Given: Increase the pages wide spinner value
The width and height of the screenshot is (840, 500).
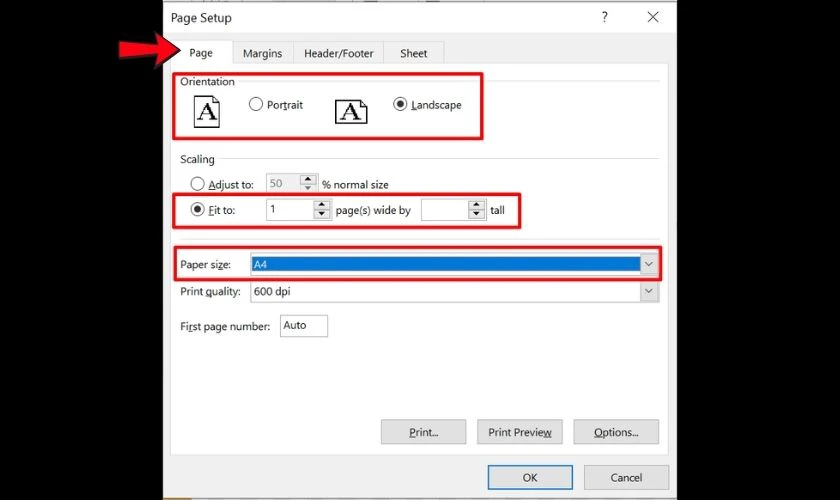Looking at the screenshot, I should (x=321, y=206).
